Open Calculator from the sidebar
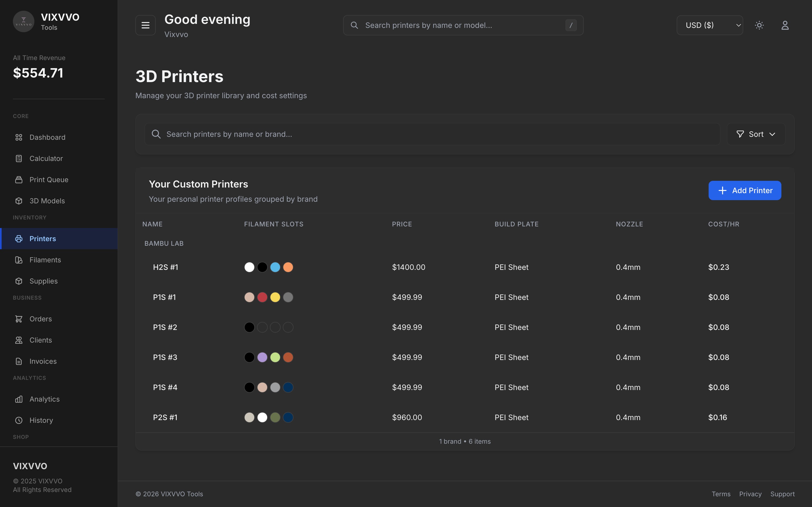This screenshot has height=507, width=812. pos(46,159)
